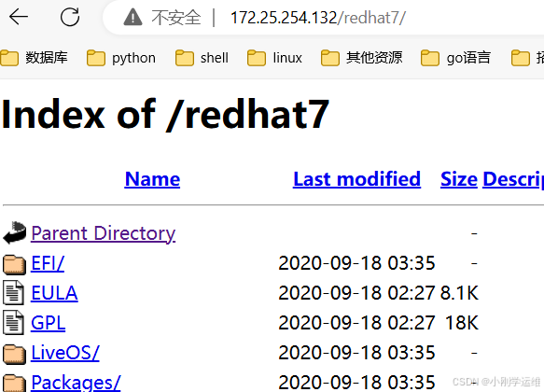Open the linux bookmark folder
Image resolution: width=544 pixels, height=392 pixels.
coord(274,58)
